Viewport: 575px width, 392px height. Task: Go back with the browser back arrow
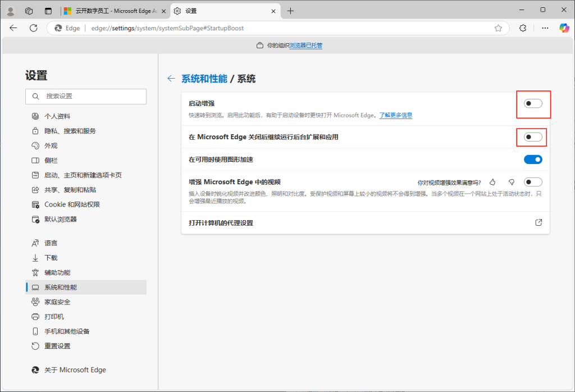tap(13, 28)
